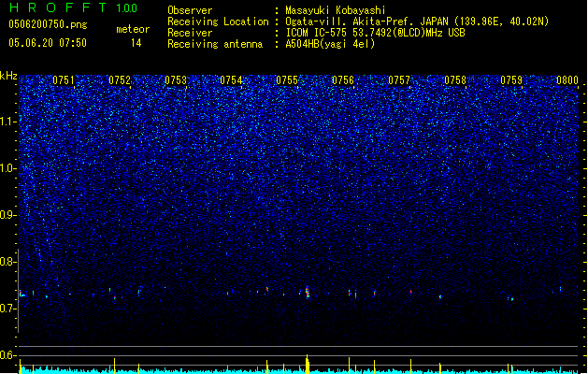The height and width of the screenshot is (374, 588).
Task: Click the 0753 time marker
Action: (x=176, y=80)
